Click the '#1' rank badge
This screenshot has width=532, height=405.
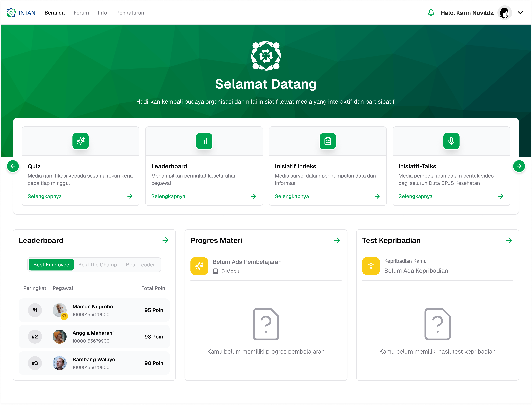pos(35,310)
